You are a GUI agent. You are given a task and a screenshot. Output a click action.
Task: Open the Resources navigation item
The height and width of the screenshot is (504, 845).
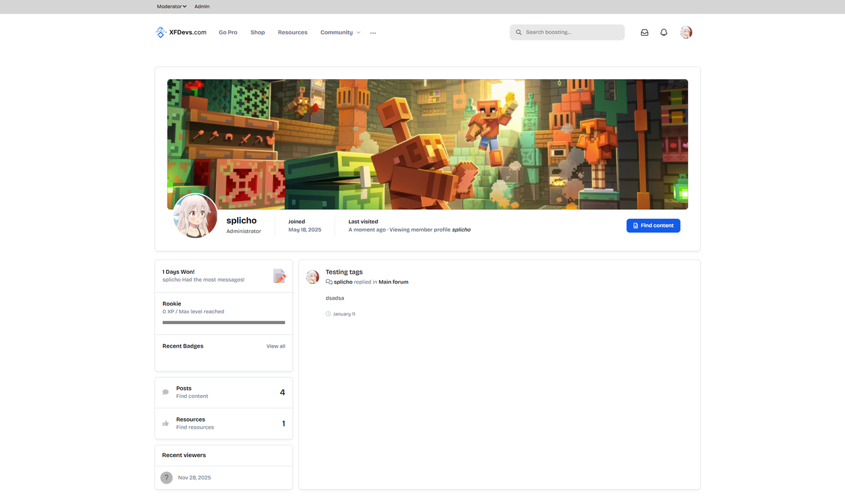click(x=292, y=32)
